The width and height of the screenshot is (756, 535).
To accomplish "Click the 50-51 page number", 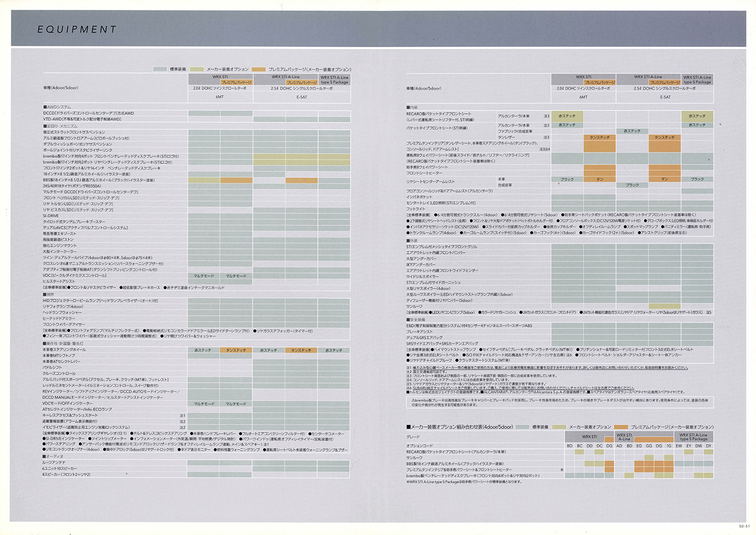I will 744,528.
